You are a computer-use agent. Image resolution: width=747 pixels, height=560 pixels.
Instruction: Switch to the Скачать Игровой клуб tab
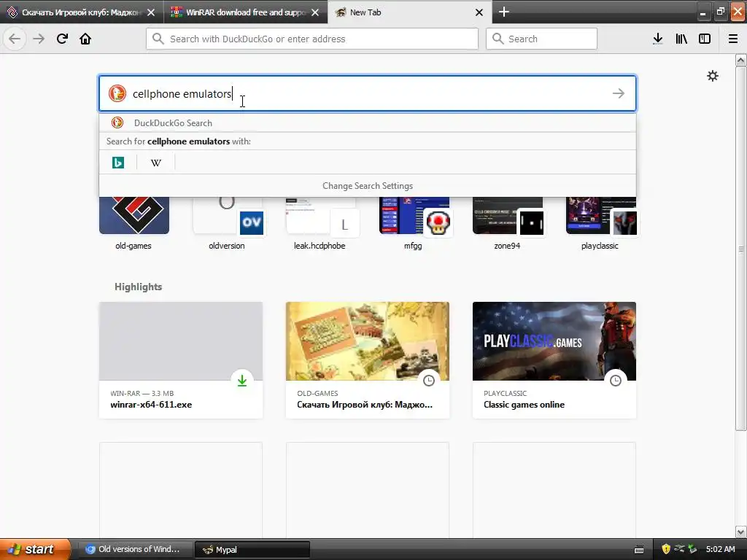coord(82,12)
